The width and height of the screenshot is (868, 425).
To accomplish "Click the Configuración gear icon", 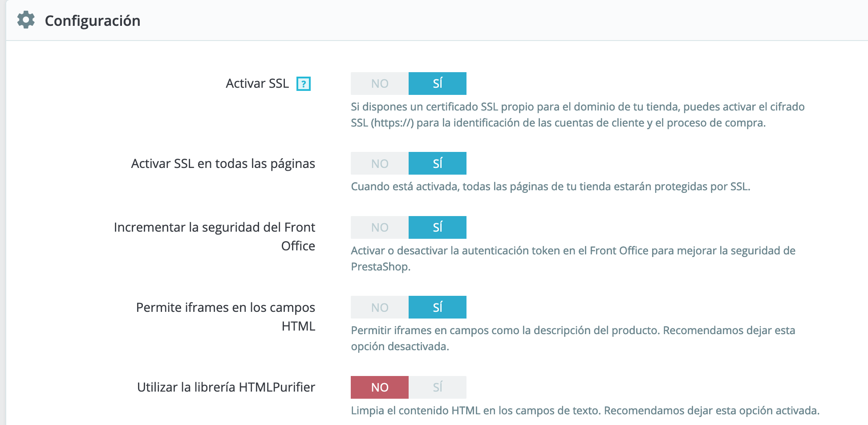I will point(26,20).
